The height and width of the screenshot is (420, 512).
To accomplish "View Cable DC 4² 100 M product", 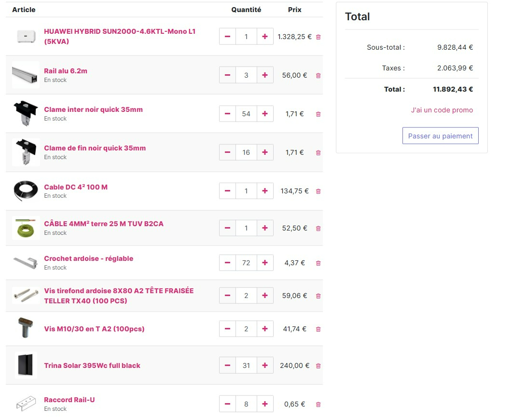I will 76,187.
